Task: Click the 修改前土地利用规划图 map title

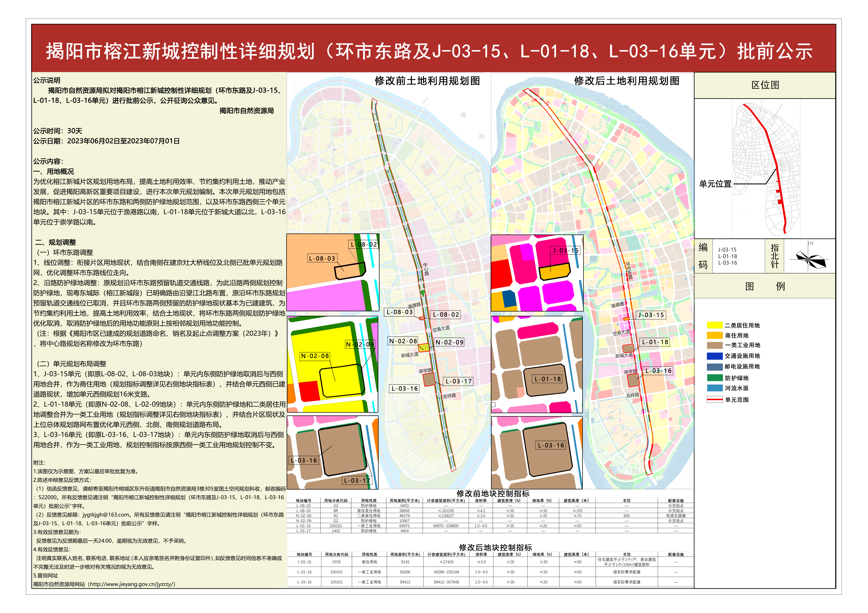Action: (427, 81)
